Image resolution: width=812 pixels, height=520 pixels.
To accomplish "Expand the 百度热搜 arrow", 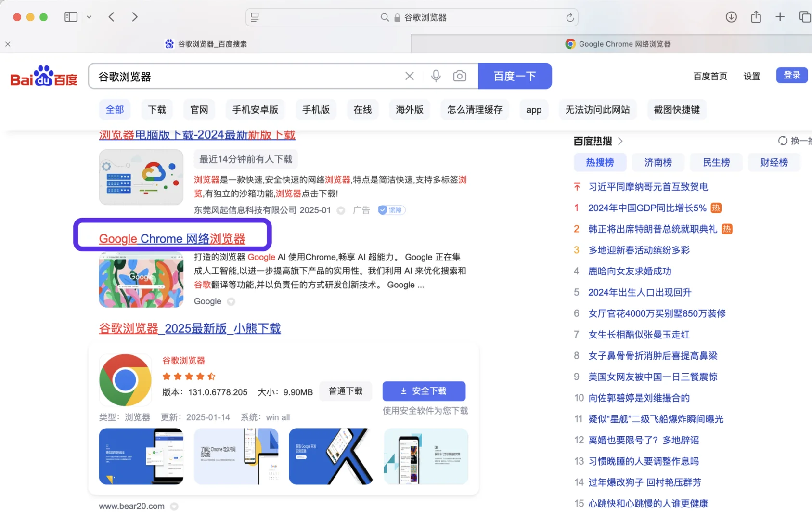I will [x=621, y=141].
